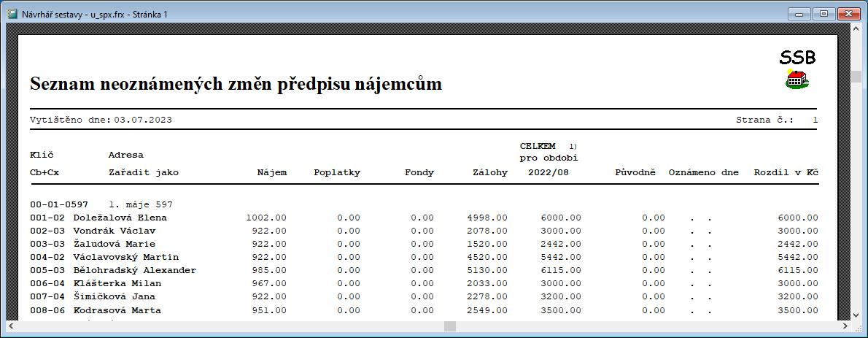Click the Zálohy value 4520.00
868x338 pixels.
(x=487, y=257)
